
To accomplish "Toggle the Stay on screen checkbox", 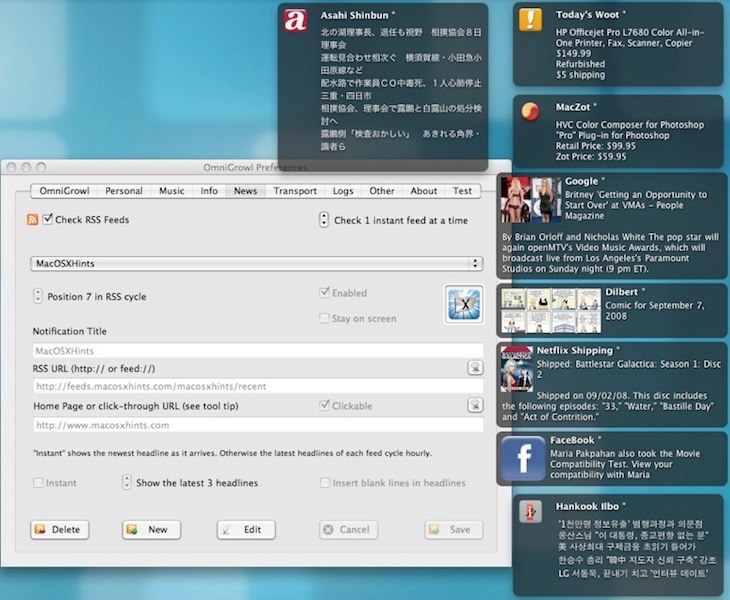I will [324, 318].
